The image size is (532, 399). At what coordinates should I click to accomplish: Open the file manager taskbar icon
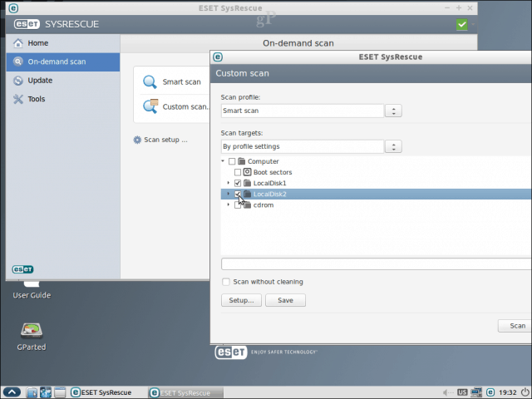pyautogui.click(x=32, y=392)
